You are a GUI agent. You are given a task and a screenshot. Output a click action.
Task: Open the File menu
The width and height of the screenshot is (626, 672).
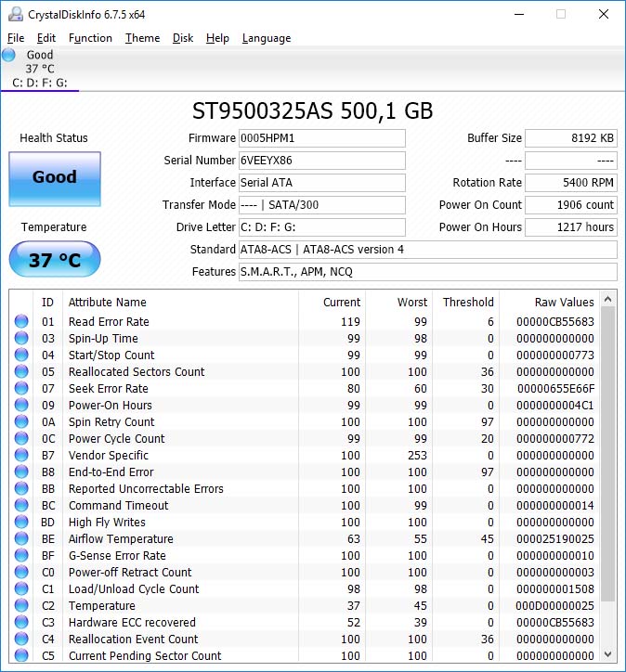pos(16,38)
